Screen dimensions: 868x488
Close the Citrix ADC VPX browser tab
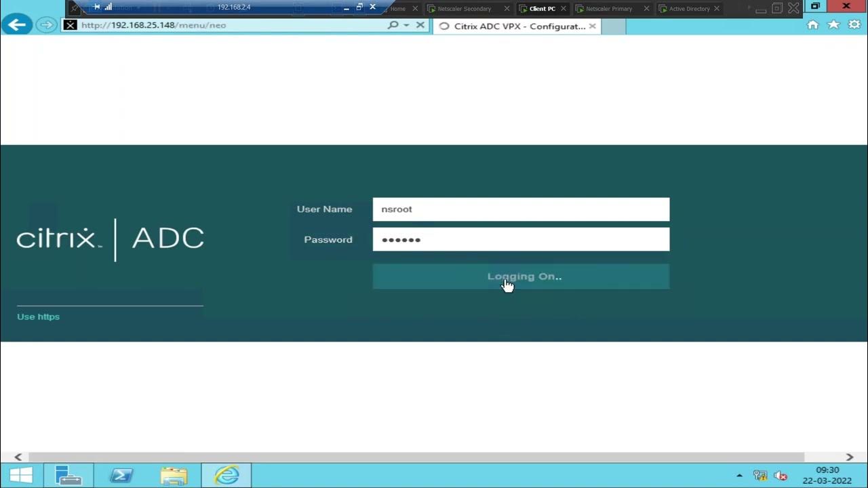(x=592, y=26)
